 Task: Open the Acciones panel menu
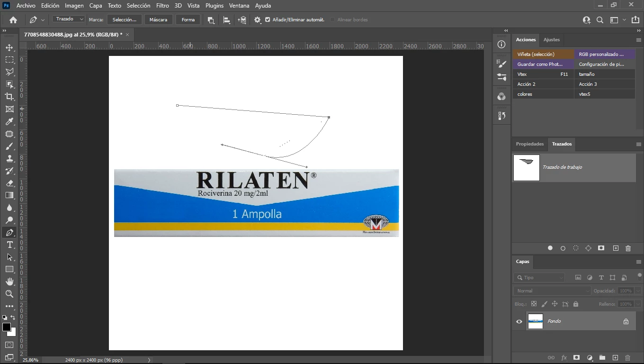click(x=638, y=40)
